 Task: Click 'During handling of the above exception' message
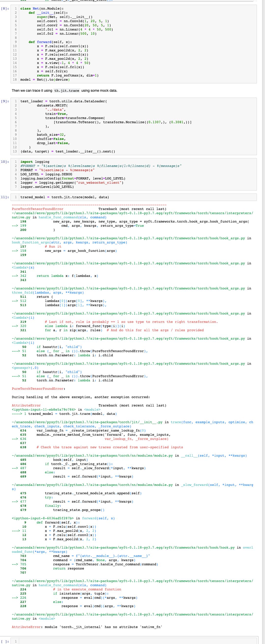coord(81,397)
